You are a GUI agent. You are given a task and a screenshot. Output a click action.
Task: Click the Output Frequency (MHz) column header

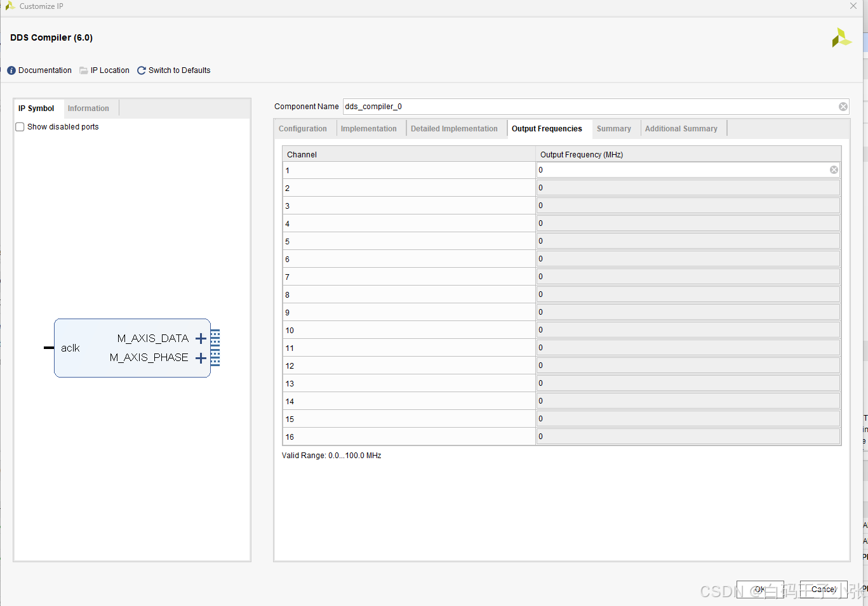[688, 154]
